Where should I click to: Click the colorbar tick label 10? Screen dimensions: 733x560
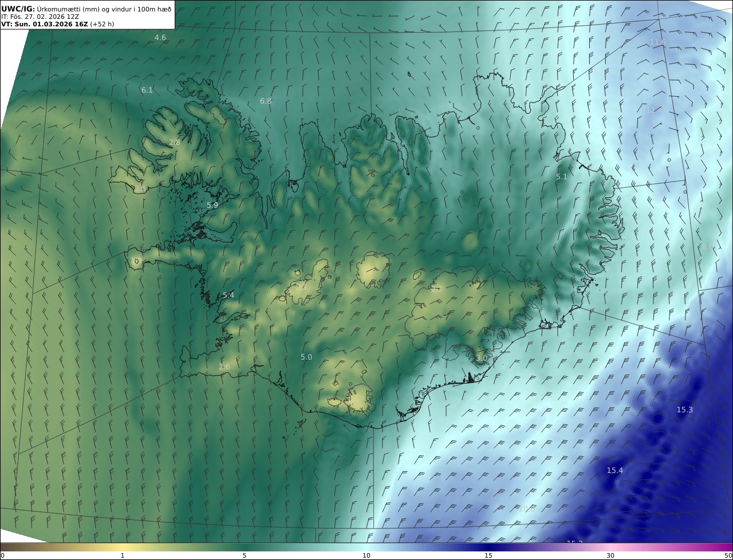click(366, 555)
